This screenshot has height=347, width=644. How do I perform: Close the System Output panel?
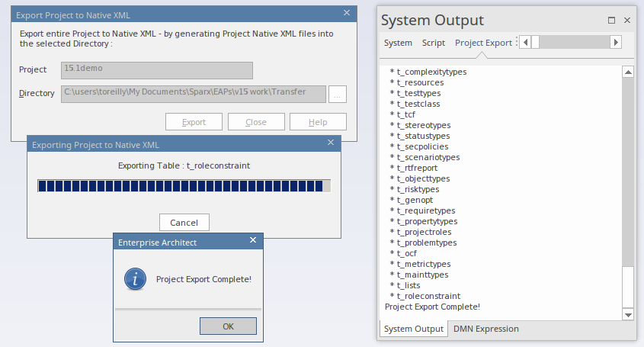coord(627,21)
